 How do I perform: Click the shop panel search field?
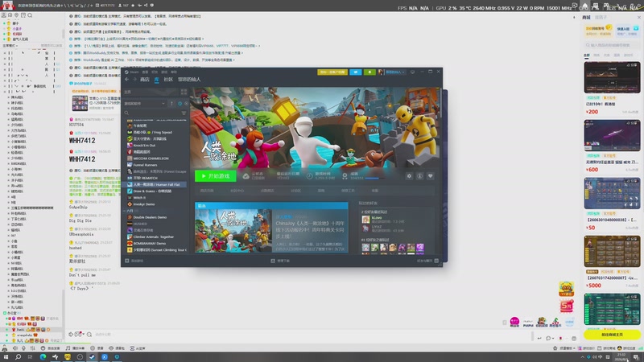[x=612, y=45]
